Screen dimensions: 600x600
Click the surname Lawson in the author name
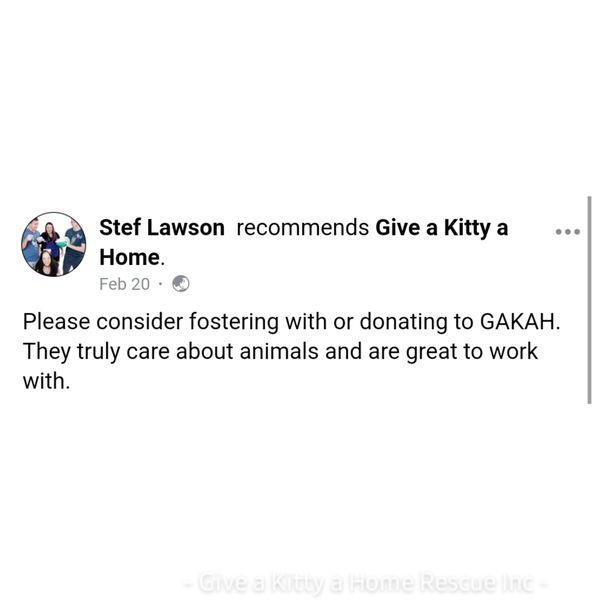186,228
